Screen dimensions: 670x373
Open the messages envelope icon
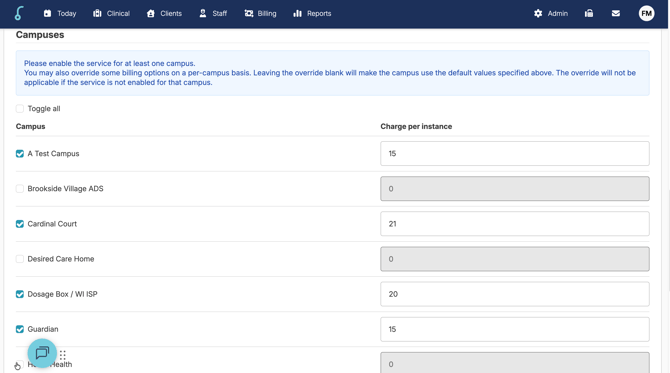click(x=616, y=13)
